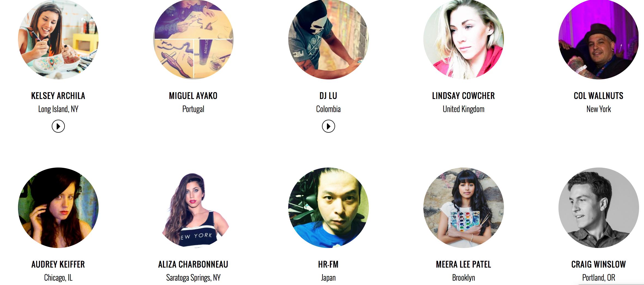The width and height of the screenshot is (644, 285).
Task: Click the Miguel Ayako name link
Action: pos(193,96)
